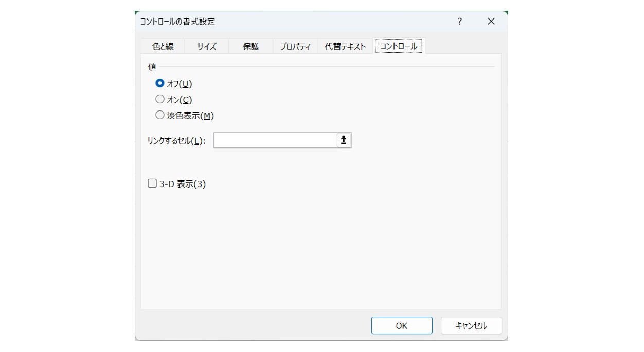Select the コントロール tab
This screenshot has height=352, width=644.
click(399, 46)
